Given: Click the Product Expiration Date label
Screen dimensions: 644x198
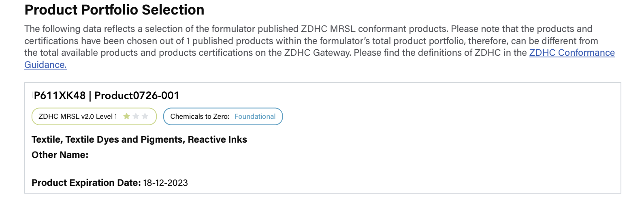Looking at the screenshot, I should click(x=86, y=183).
